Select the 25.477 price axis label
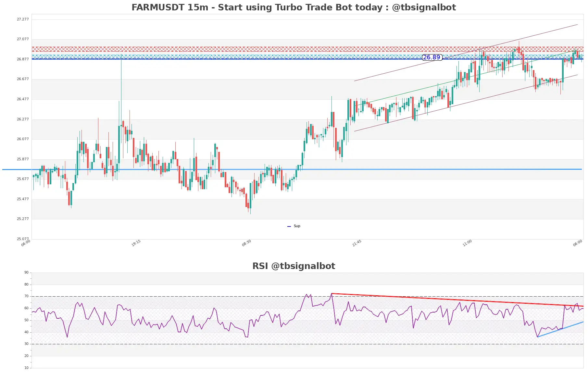Image resolution: width=588 pixels, height=392 pixels. [x=23, y=199]
